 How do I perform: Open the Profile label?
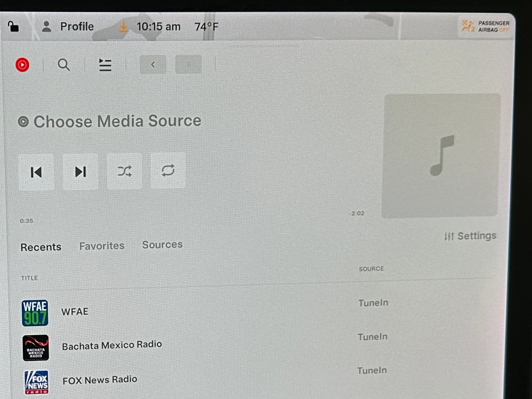click(77, 27)
